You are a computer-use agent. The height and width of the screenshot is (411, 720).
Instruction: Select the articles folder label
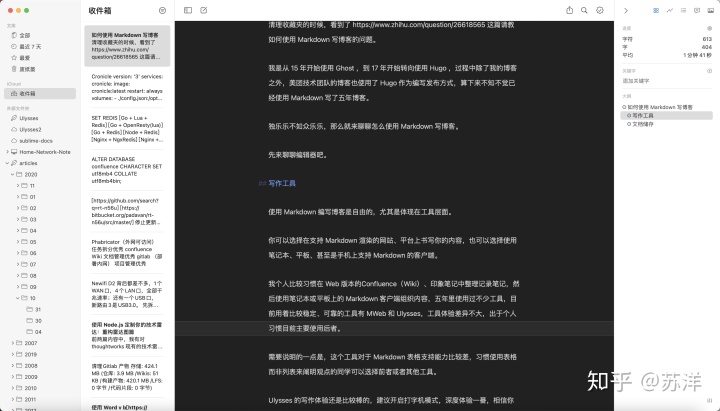pyautogui.click(x=28, y=163)
